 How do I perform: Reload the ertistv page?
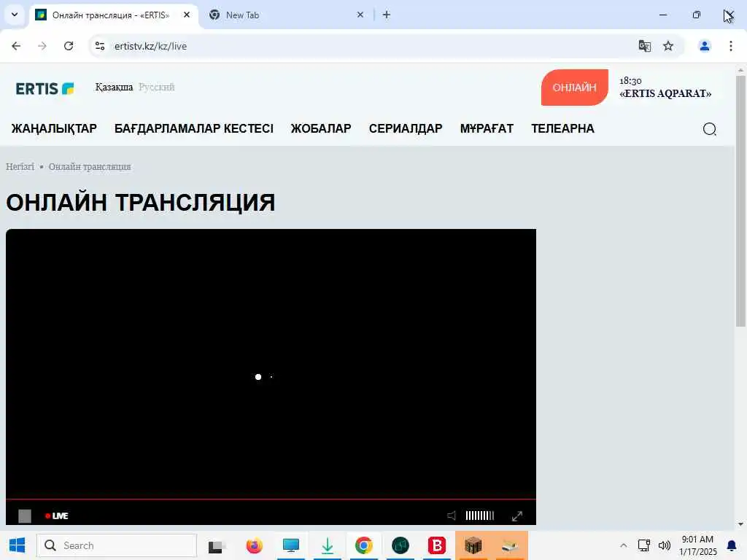tap(69, 46)
